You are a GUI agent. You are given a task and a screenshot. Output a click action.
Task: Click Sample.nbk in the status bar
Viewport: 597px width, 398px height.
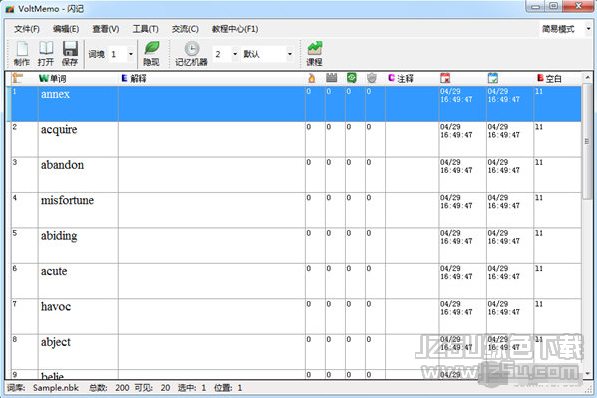click(56, 388)
